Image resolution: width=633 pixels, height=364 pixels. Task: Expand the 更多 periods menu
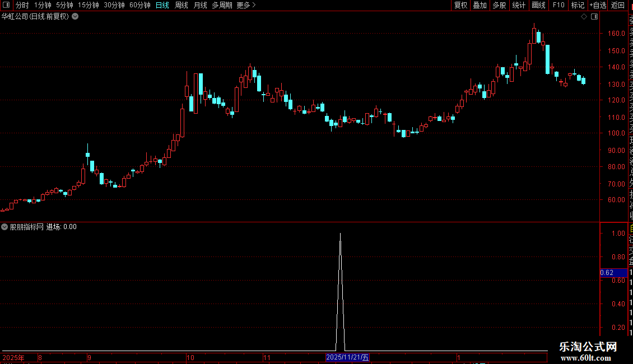(246, 5)
